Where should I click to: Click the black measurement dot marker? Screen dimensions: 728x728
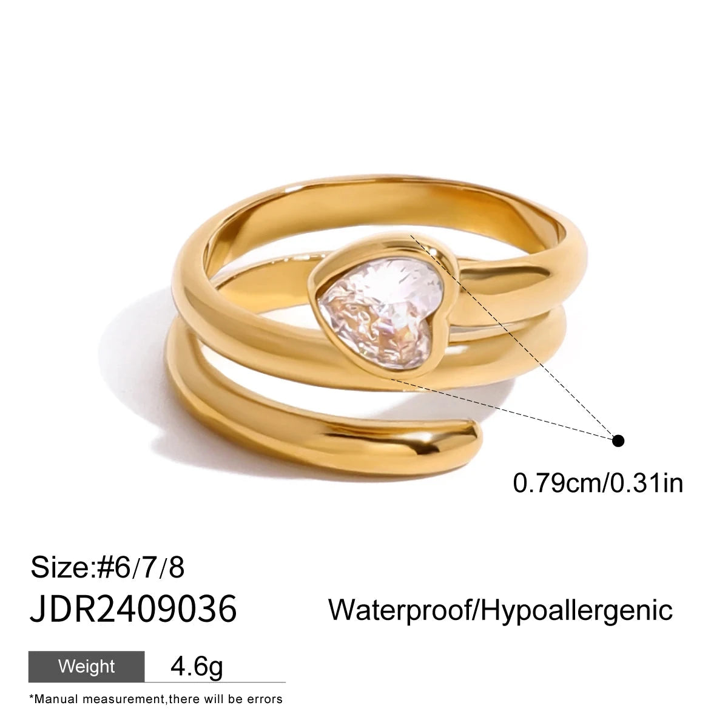pyautogui.click(x=618, y=441)
